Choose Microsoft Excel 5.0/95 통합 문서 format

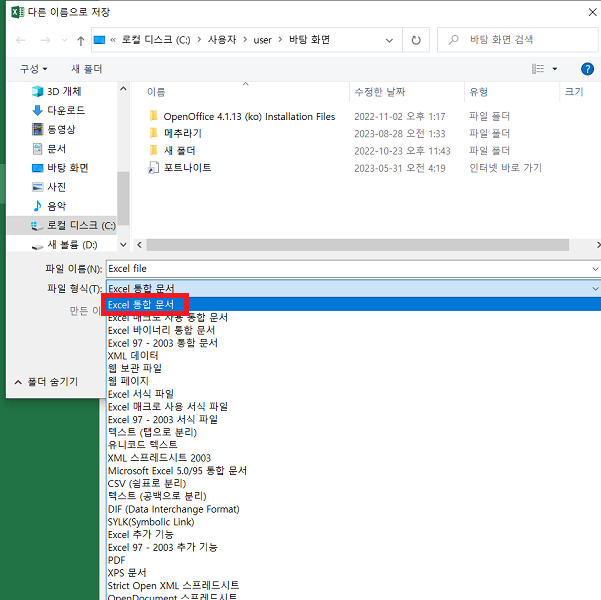(177, 470)
